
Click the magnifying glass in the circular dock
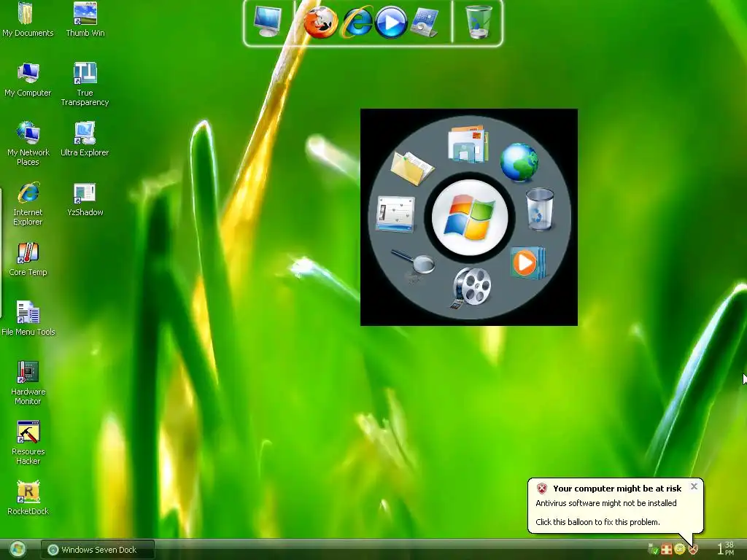click(414, 262)
